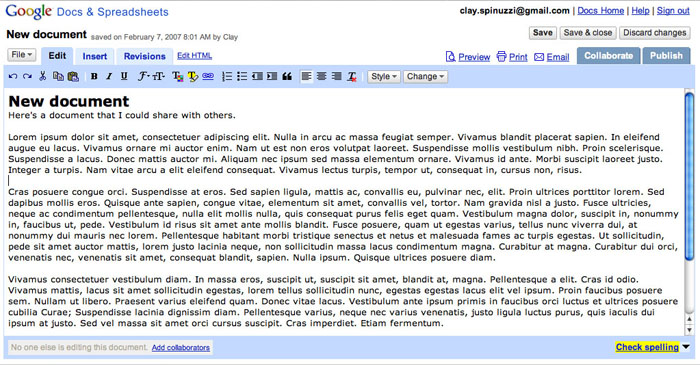Click the scrollbar down arrow

pyautogui.click(x=689, y=330)
